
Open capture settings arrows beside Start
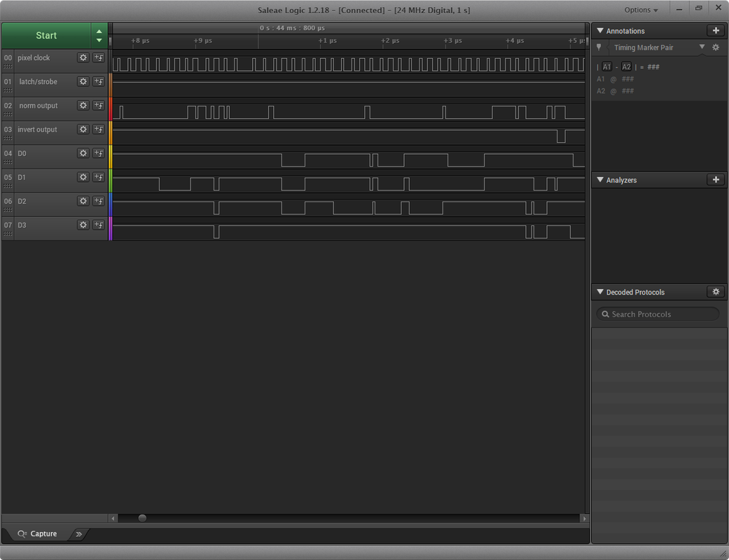[99, 36]
